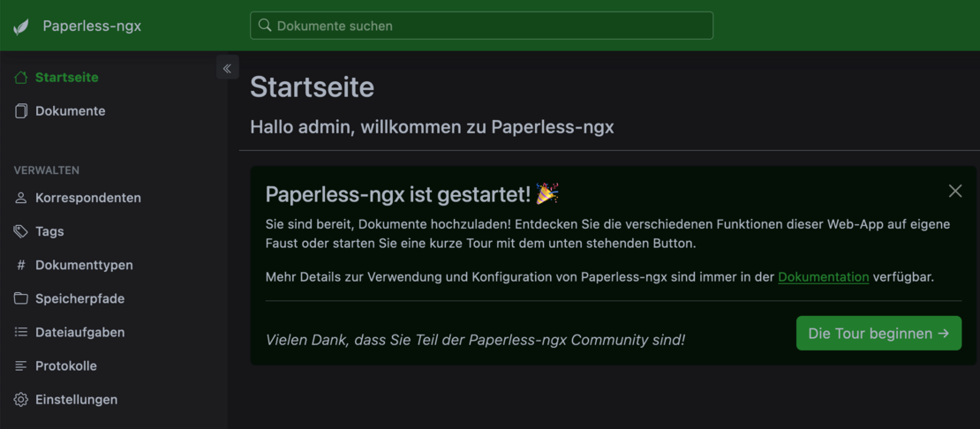Viewport: 980px width, 429px height.
Task: Select Startseite in the sidebar
Action: pos(67,78)
